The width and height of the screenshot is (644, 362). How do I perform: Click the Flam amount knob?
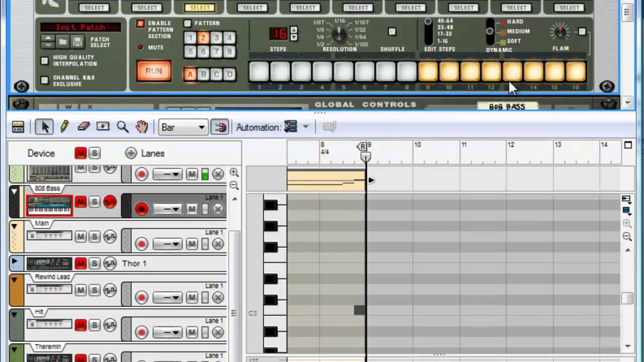(x=560, y=32)
